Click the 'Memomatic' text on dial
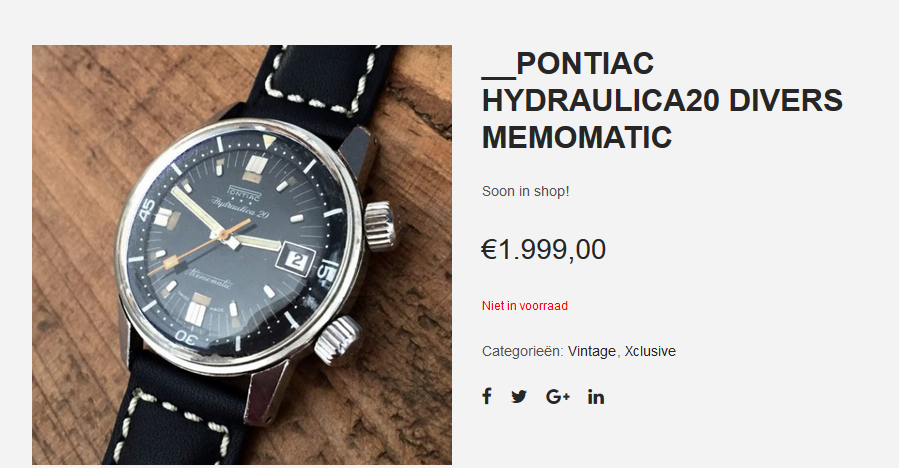Screen dimensions: 899x468 coord(208,279)
